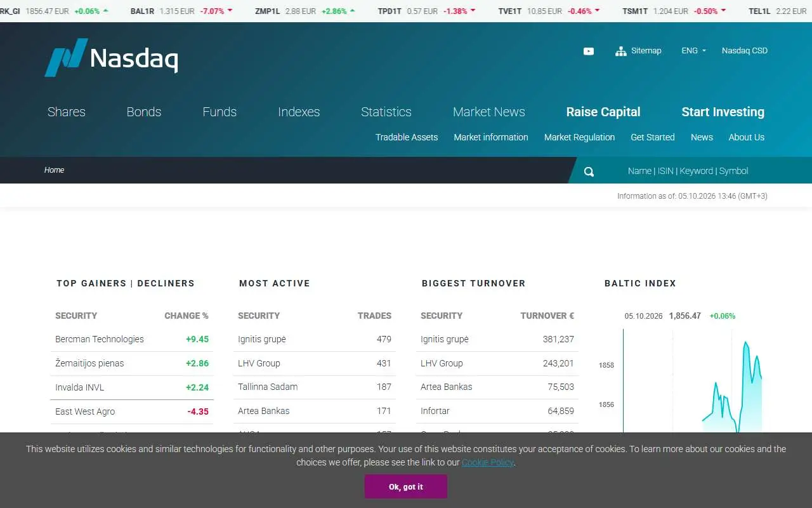Open the Cookie Policy link
This screenshot has height=508, width=812.
[x=488, y=462]
